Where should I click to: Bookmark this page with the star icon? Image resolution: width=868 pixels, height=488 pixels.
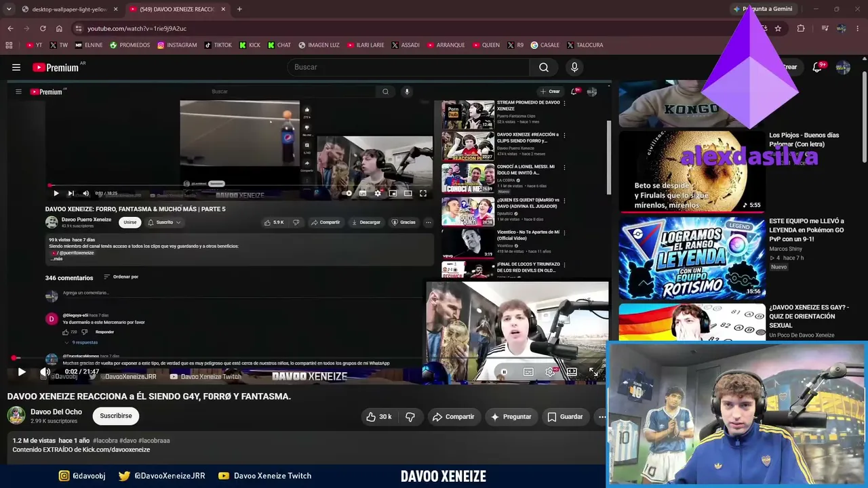(778, 28)
